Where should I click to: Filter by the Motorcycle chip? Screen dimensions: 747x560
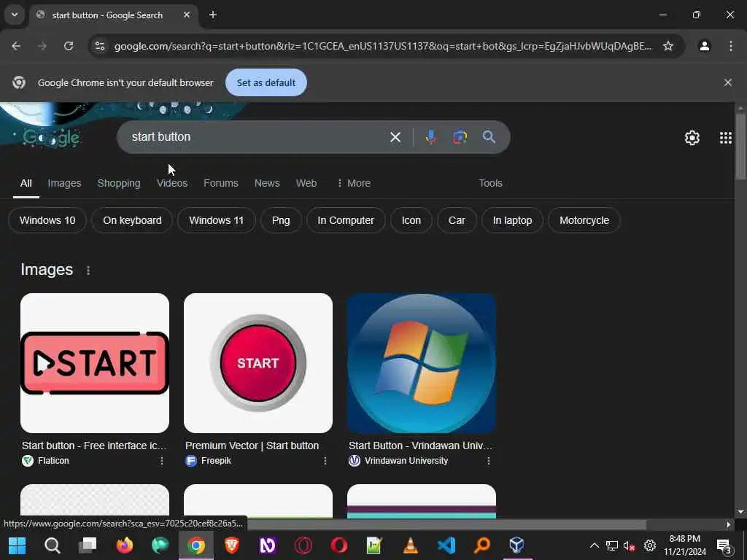click(x=584, y=220)
